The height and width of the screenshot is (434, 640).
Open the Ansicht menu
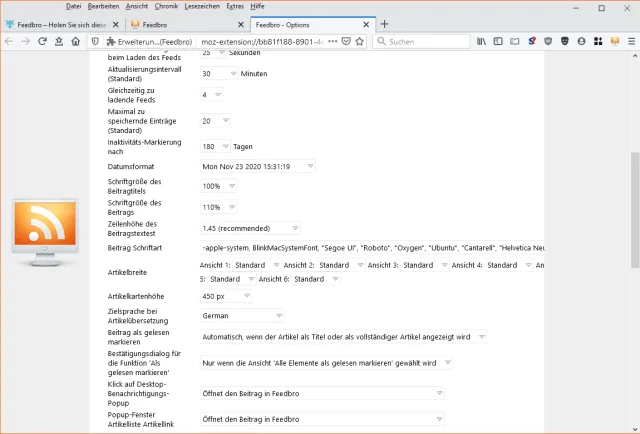point(137,6)
